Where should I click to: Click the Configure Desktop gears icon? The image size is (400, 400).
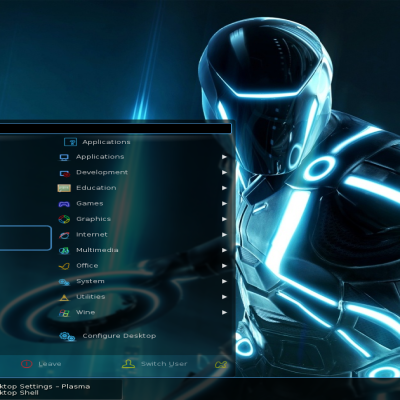[x=67, y=336]
